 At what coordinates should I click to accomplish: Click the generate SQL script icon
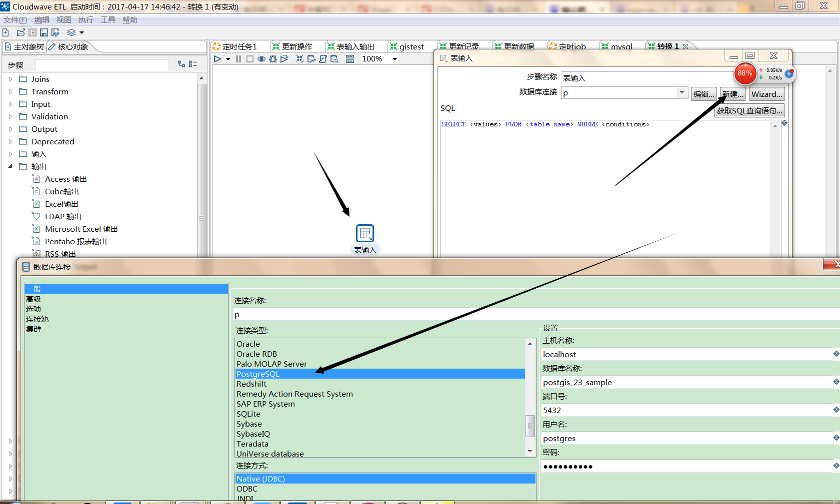pyautogui.click(x=322, y=59)
